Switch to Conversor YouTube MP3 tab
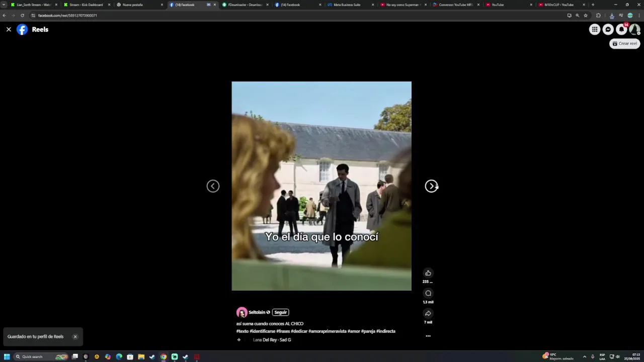The image size is (644, 362). pos(456,5)
